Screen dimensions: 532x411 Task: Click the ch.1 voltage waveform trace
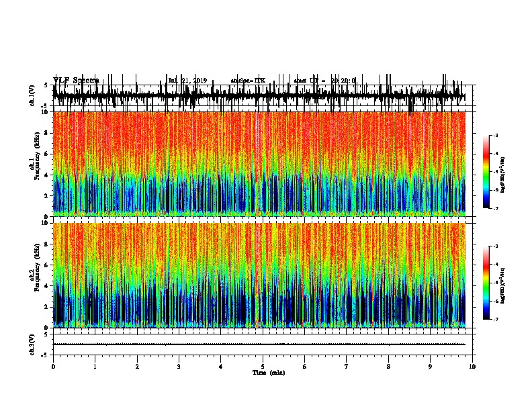pos(259,95)
